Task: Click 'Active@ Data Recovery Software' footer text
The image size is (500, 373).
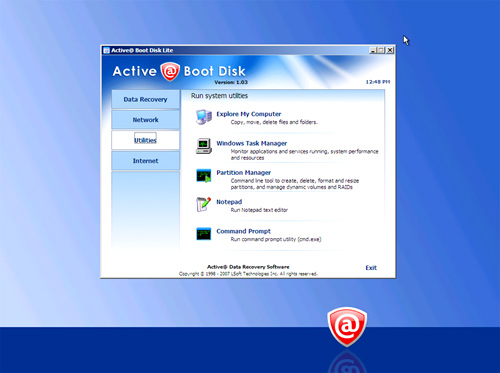Action: (x=248, y=267)
